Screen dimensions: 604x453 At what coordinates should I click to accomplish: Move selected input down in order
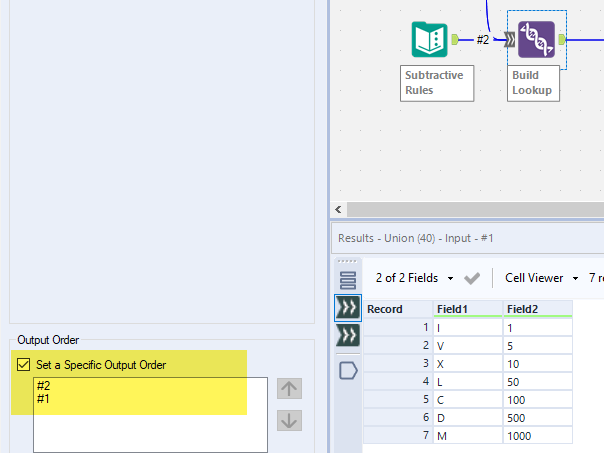tap(289, 420)
